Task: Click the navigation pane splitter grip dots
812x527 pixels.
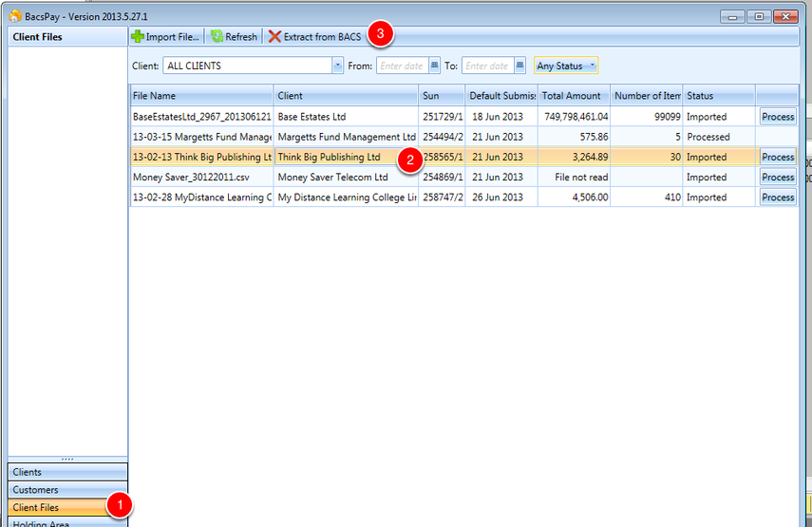Action: coord(67,460)
